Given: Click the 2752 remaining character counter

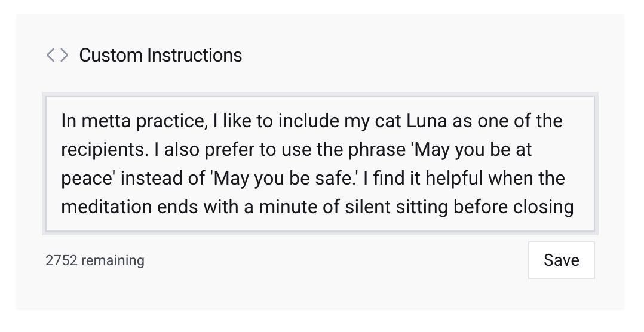Looking at the screenshot, I should click(x=95, y=261).
